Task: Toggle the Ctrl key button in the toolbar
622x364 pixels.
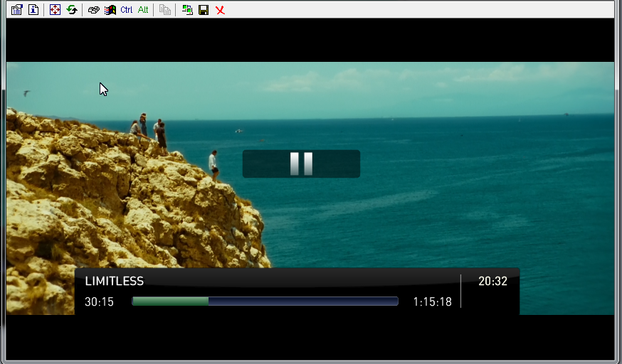Action: coord(126,9)
